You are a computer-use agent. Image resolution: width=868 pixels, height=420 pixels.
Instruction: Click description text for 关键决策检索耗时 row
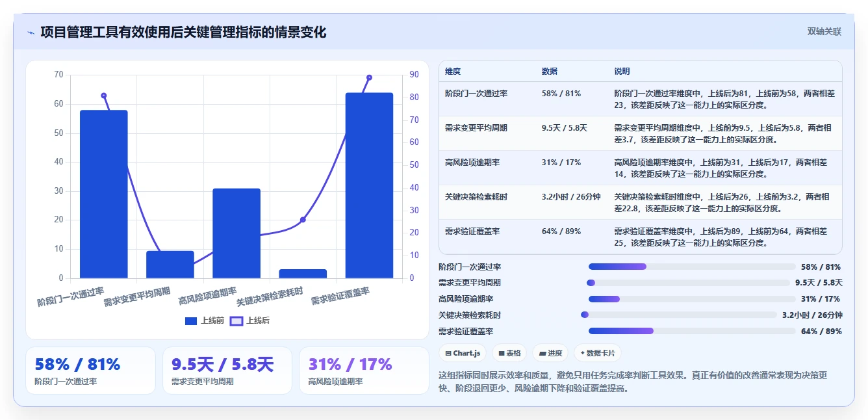click(x=722, y=202)
